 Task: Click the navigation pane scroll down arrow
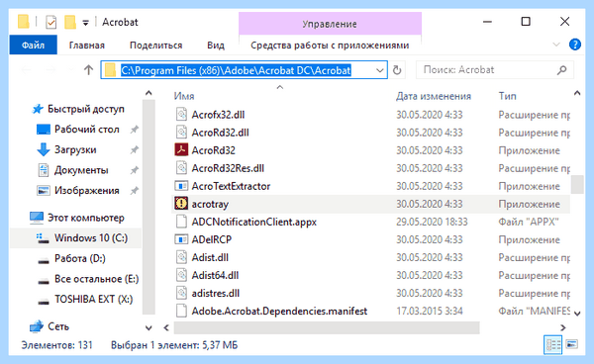(148, 327)
